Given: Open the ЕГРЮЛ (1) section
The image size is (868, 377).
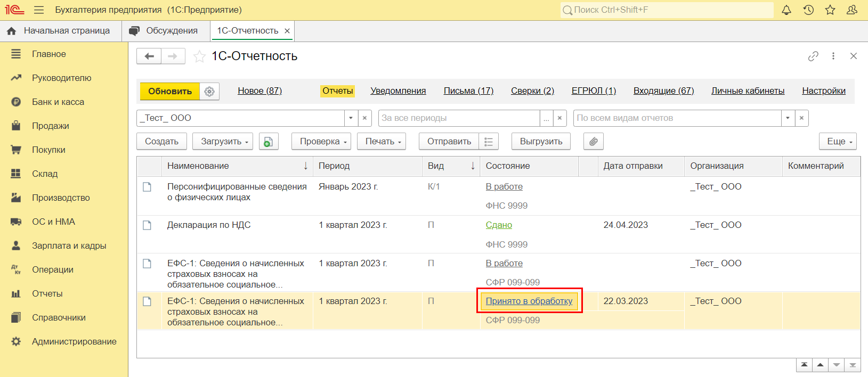Looking at the screenshot, I should point(594,91).
